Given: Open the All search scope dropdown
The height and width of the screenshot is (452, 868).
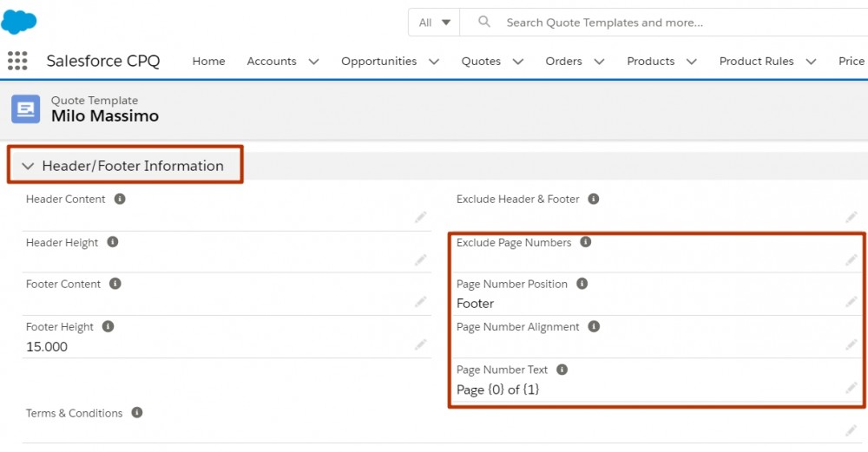Looking at the screenshot, I should tap(434, 23).
